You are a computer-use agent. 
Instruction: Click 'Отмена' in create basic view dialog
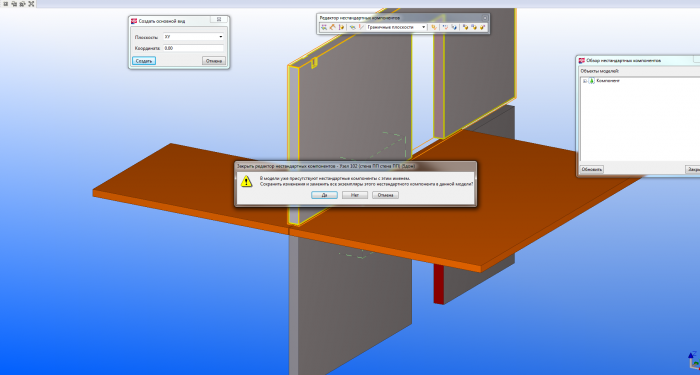click(x=214, y=61)
